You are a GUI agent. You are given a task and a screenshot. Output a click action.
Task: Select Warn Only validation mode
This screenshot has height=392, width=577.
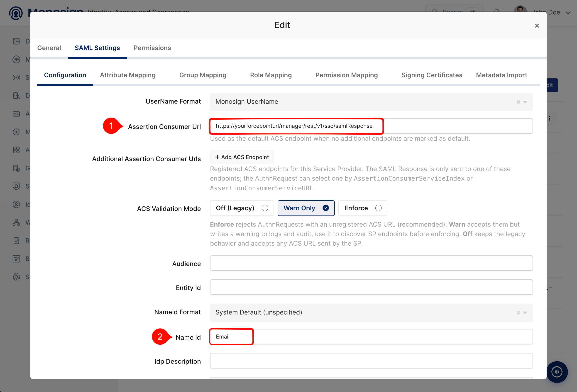pos(306,208)
